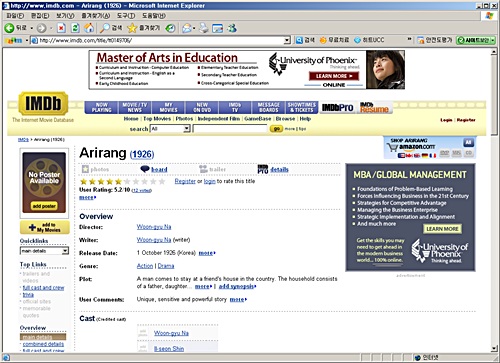The height and width of the screenshot is (363, 500).
Task: Click the vertical scrollbar down arrow
Action: 494,348
